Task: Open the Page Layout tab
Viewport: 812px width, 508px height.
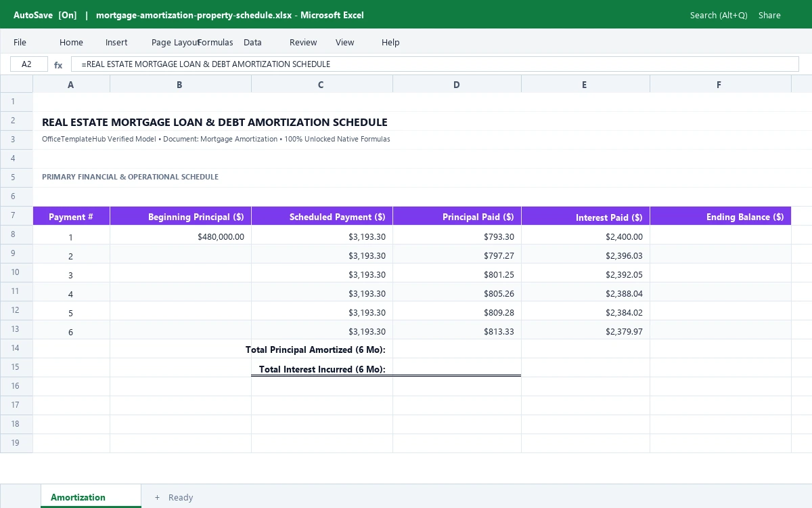Action: [175, 42]
